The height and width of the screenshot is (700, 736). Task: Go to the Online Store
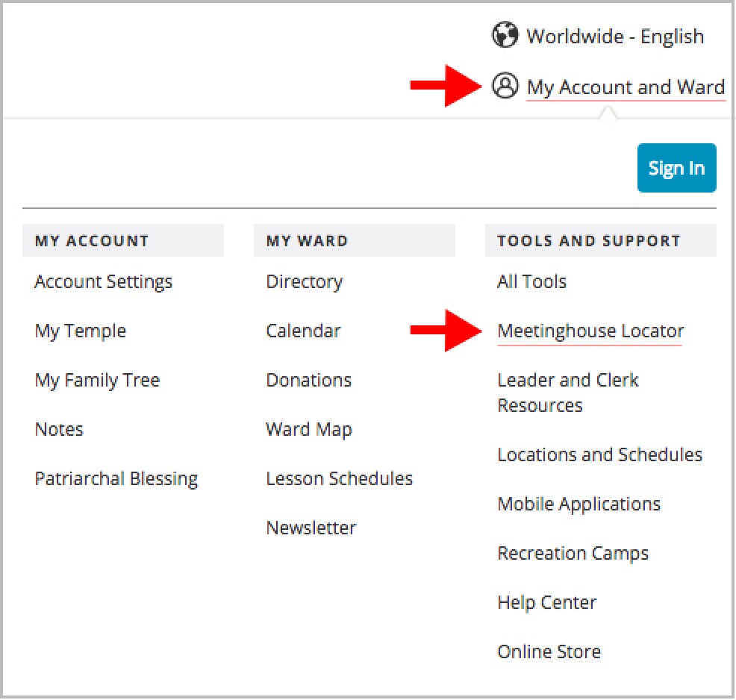[549, 651]
